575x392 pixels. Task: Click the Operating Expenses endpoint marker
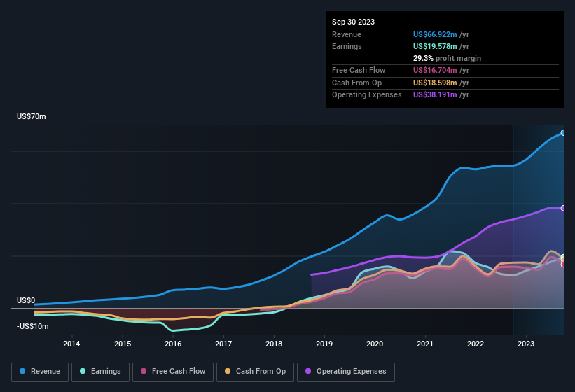563,208
